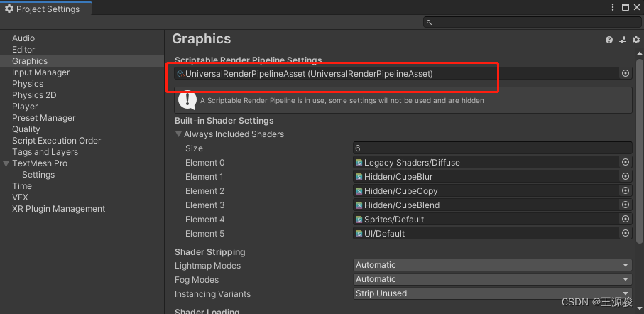Viewport: 644px width, 314px height.
Task: Open the Fog Modes dropdown
Action: [493, 279]
